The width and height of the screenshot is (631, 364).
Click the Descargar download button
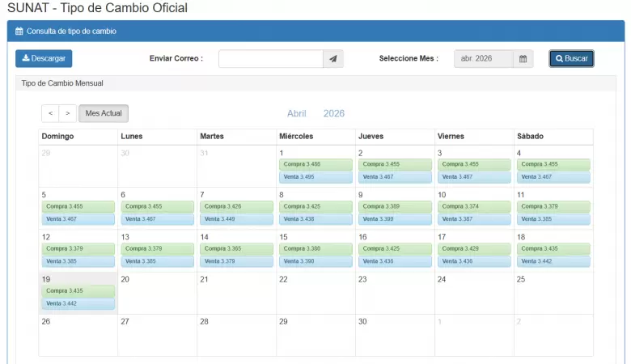pos(44,58)
